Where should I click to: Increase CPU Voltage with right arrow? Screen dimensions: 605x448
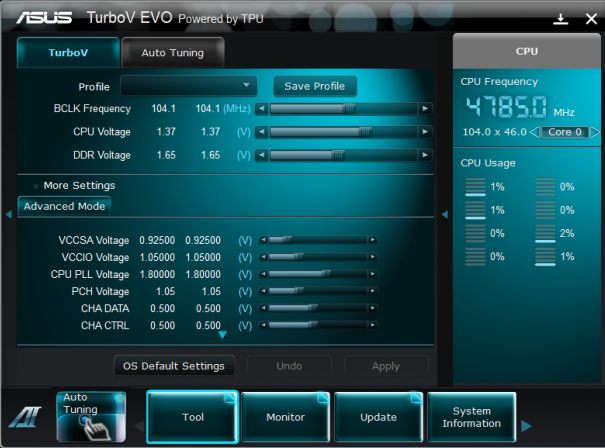[x=425, y=132]
